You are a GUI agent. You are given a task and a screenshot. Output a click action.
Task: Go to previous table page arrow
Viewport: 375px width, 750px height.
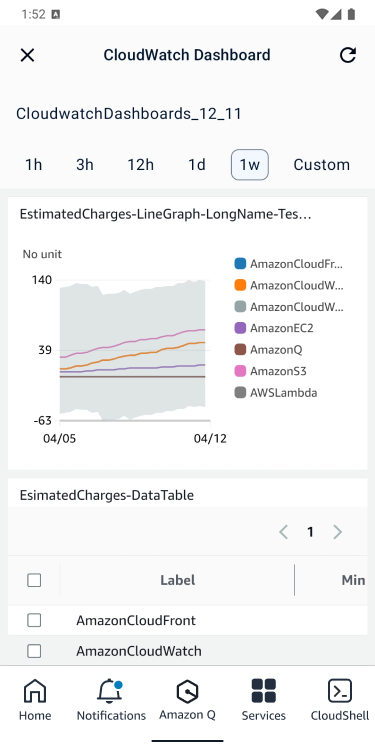(284, 532)
